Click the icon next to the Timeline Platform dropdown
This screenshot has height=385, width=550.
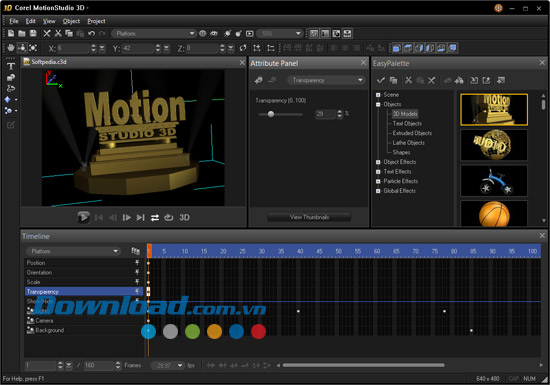tap(135, 251)
